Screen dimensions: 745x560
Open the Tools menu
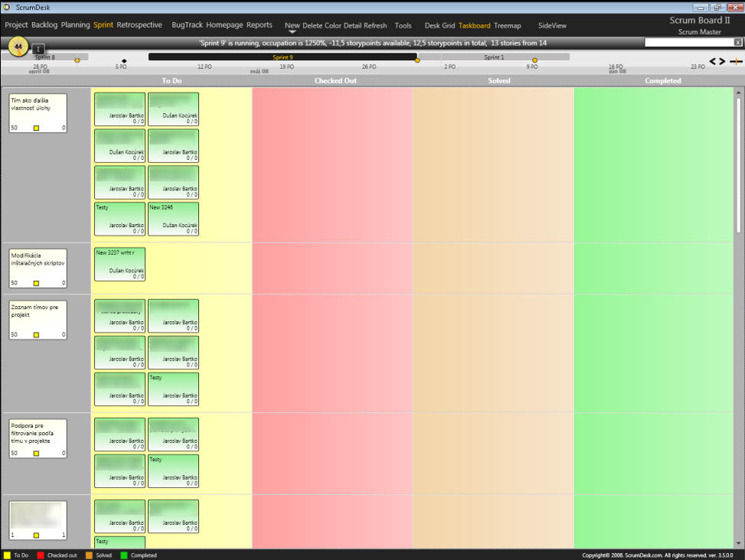[403, 25]
